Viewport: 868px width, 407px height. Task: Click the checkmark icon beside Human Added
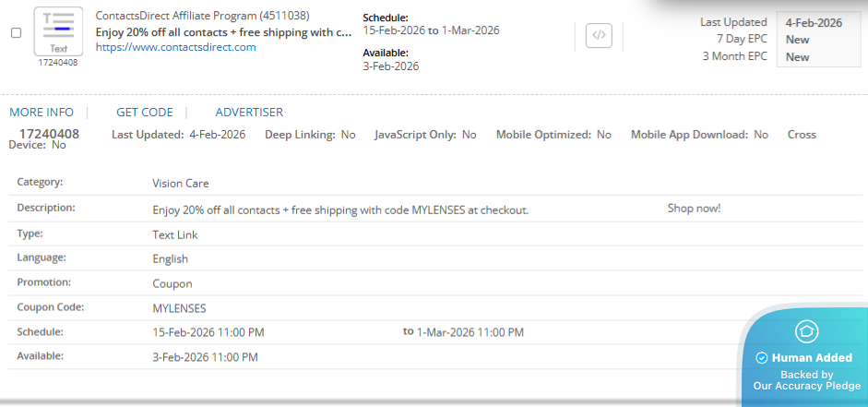tap(762, 358)
